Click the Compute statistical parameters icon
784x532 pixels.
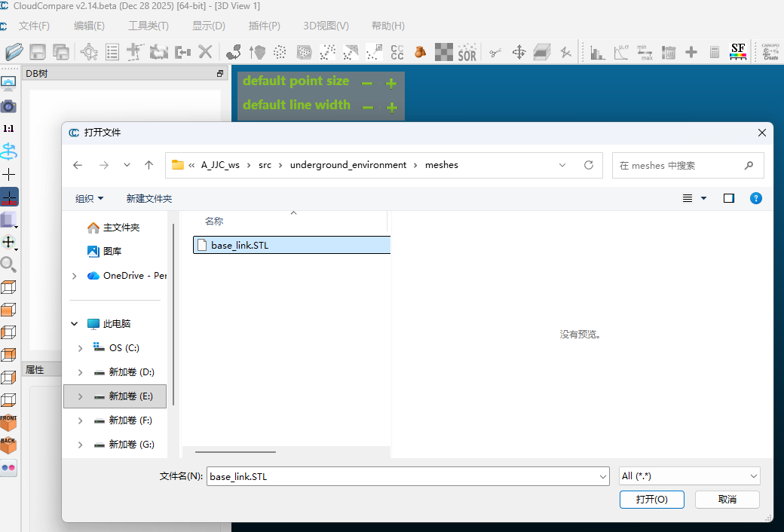click(x=621, y=52)
